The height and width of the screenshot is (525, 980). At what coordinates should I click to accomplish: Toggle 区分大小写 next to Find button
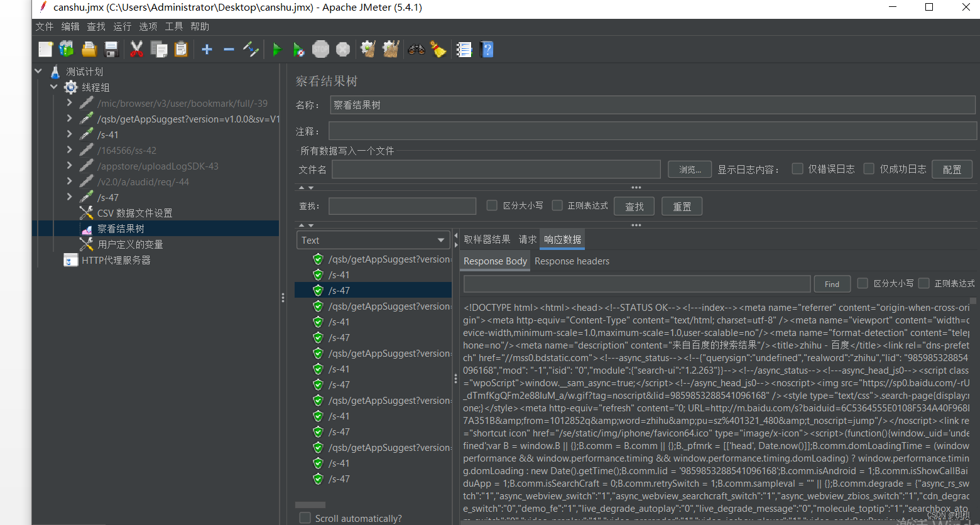point(863,283)
